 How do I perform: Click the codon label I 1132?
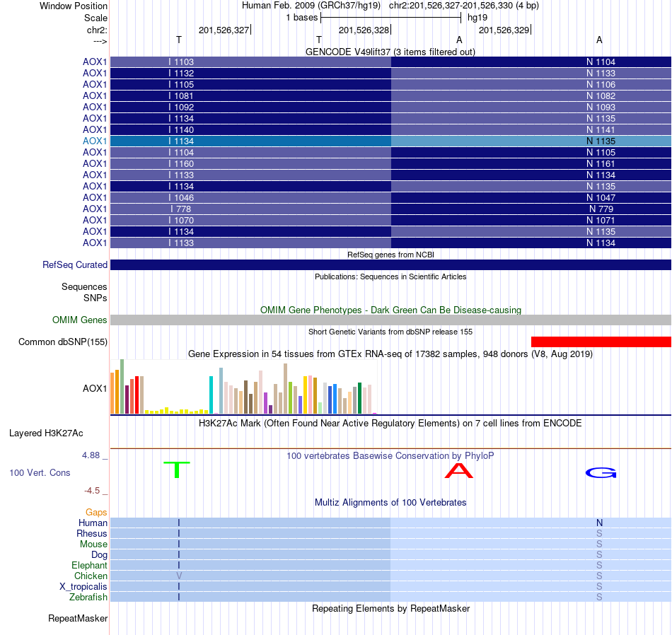coord(181,74)
